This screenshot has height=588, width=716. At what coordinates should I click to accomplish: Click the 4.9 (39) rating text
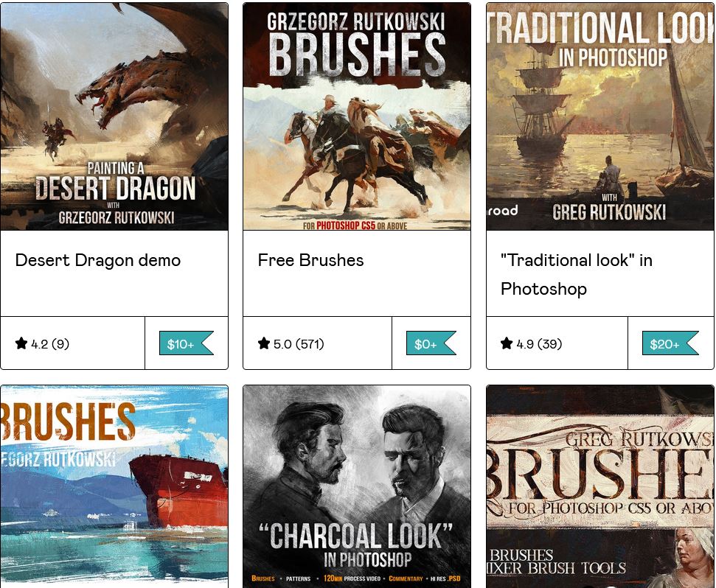539,344
